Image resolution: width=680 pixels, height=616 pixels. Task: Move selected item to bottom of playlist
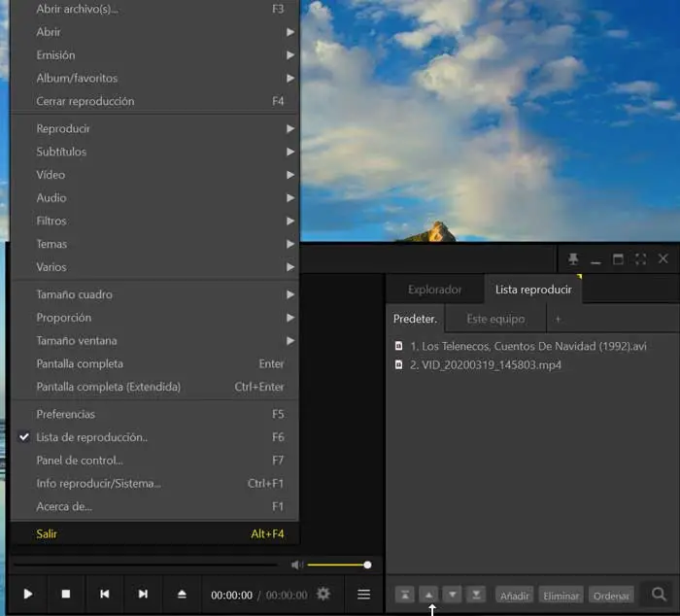click(x=476, y=595)
